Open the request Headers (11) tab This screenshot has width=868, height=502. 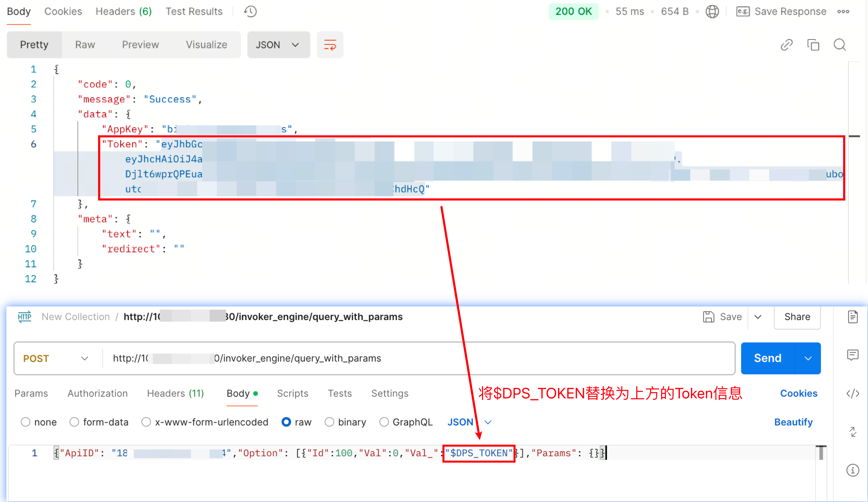click(x=176, y=394)
